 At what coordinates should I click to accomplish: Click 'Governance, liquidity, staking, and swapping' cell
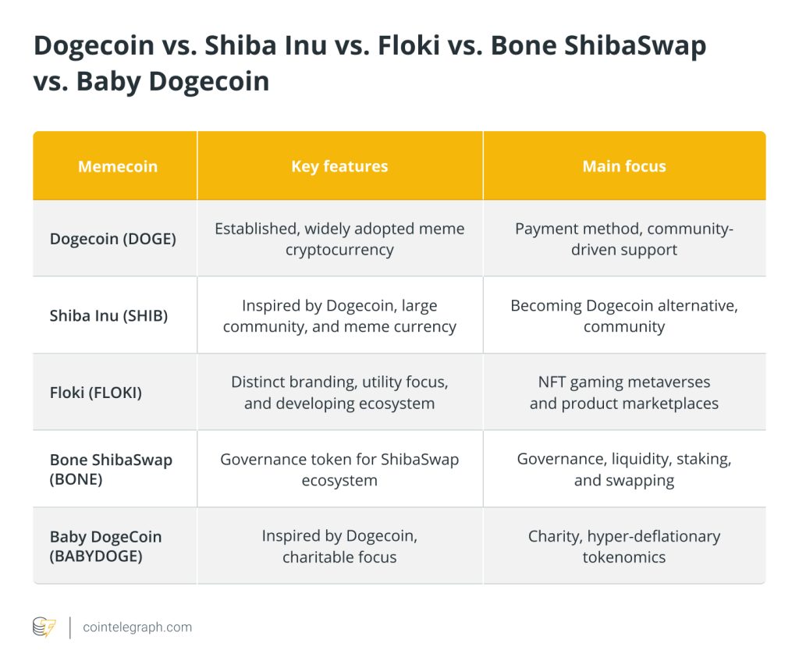(624, 469)
